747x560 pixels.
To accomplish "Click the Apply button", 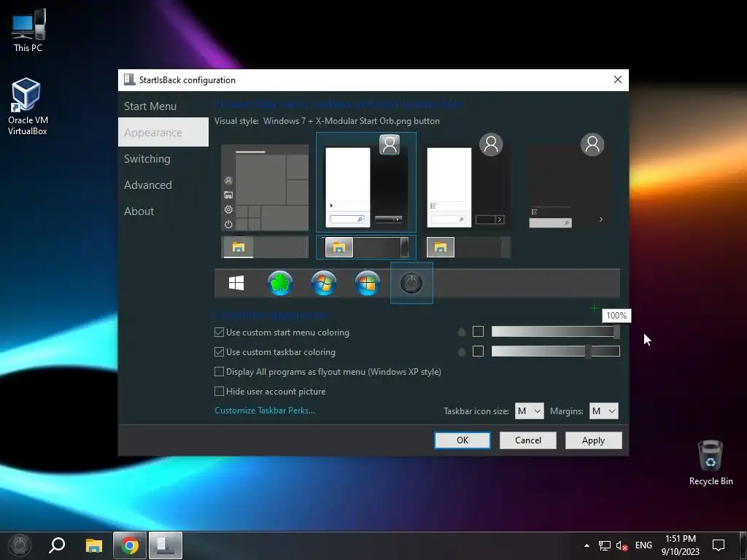I will (593, 440).
